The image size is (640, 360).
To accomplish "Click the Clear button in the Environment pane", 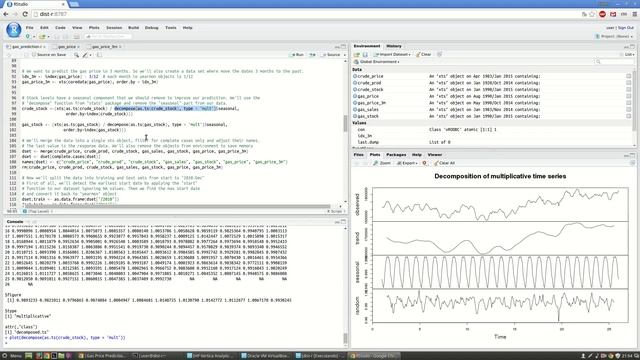I will point(424,54).
